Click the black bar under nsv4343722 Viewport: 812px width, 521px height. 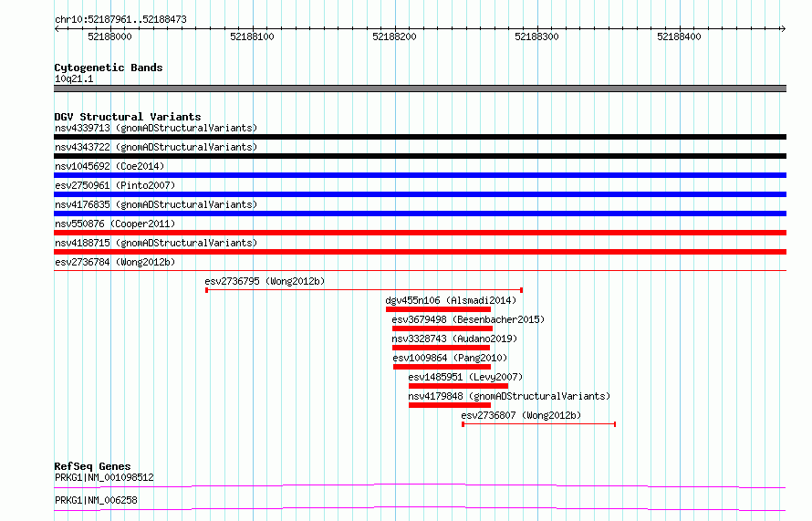point(420,156)
